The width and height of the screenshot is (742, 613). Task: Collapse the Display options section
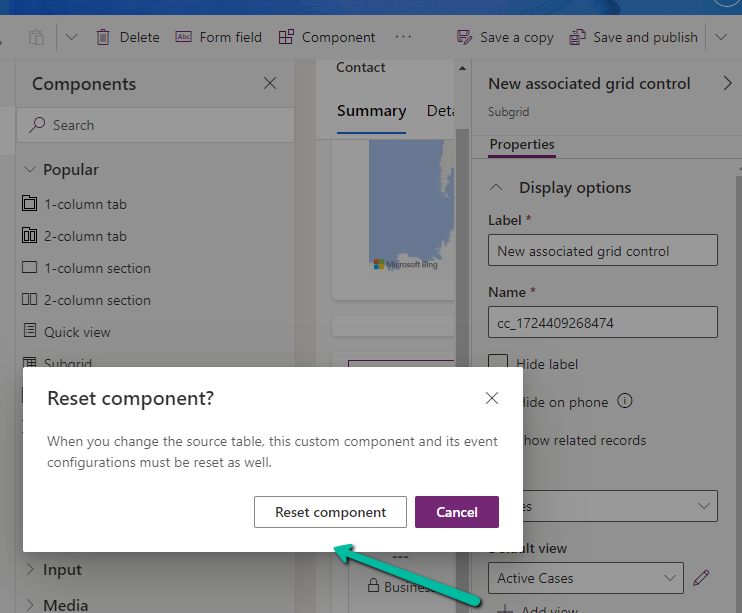496,188
